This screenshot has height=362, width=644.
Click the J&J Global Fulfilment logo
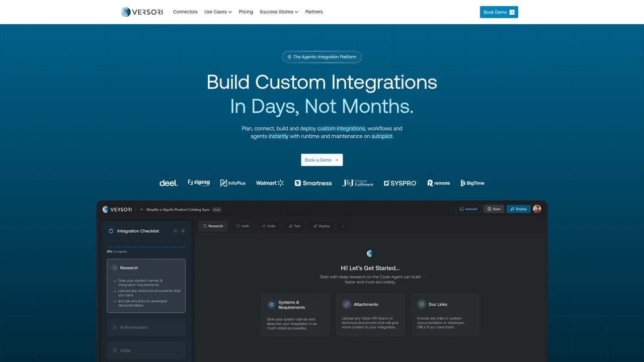[x=358, y=183]
